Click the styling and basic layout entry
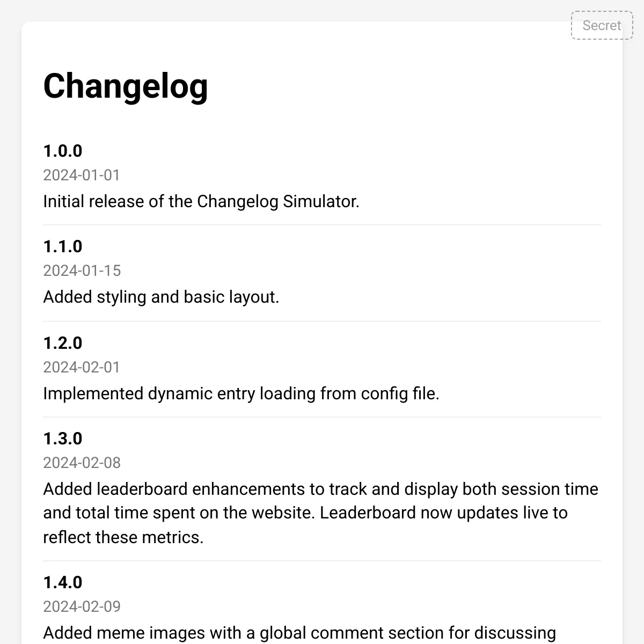644x644 pixels. pos(161,297)
